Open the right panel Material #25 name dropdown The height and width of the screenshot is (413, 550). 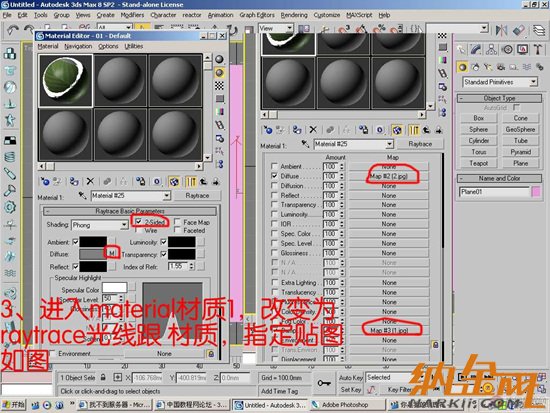(390, 144)
